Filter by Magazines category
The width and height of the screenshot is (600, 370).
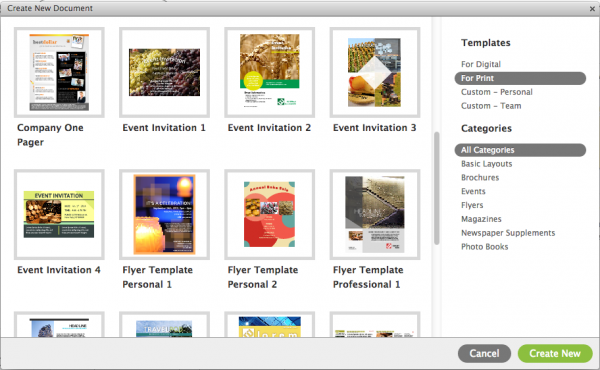point(481,219)
